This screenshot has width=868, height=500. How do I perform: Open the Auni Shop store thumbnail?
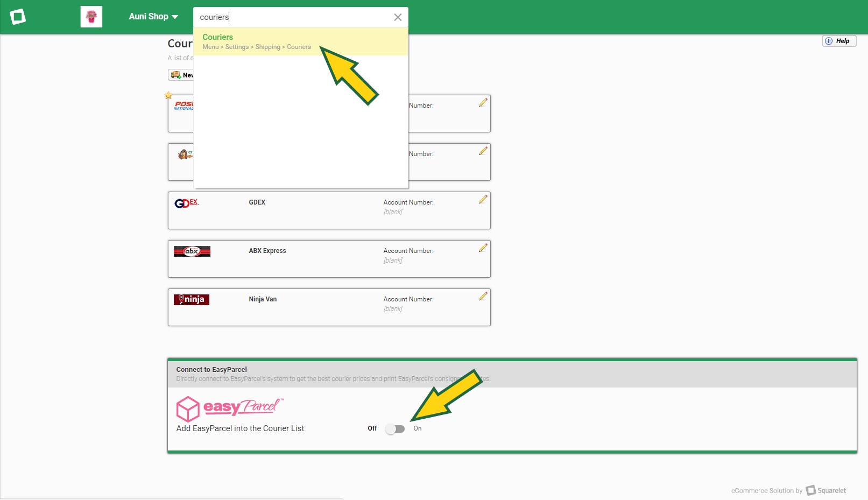point(91,17)
